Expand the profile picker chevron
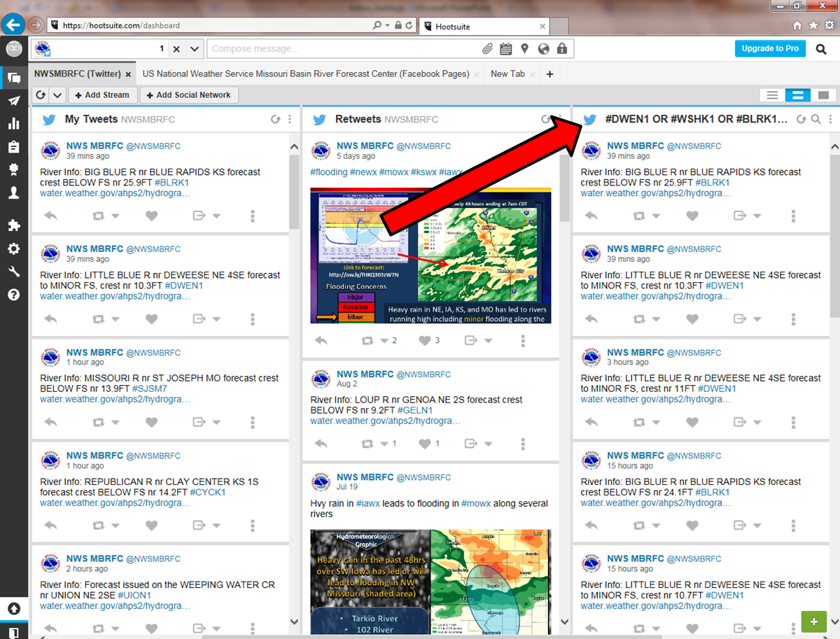 [195, 49]
